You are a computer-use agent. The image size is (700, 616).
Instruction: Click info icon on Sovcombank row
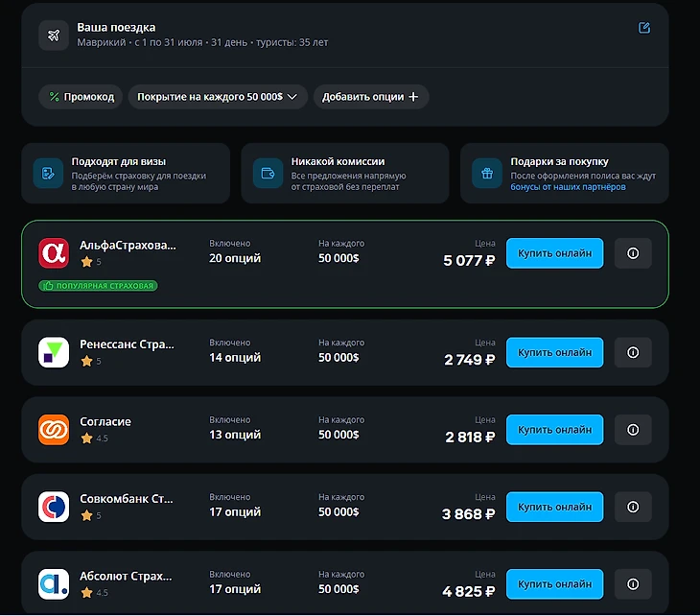[x=633, y=507]
